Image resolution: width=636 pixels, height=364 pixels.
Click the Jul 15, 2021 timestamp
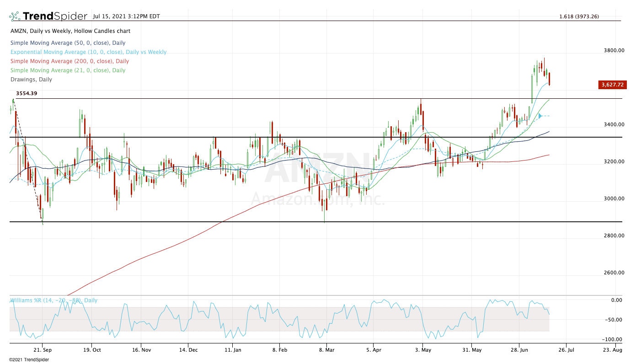click(126, 16)
